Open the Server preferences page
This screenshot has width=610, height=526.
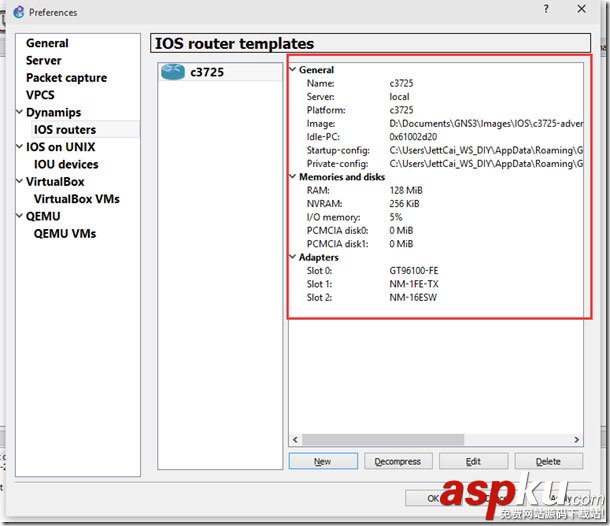[44, 60]
